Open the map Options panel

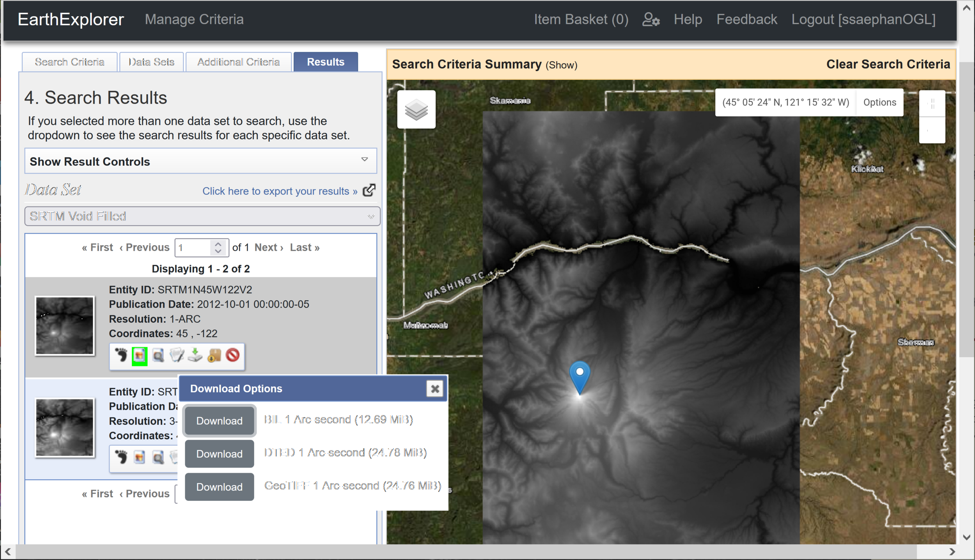tap(879, 102)
